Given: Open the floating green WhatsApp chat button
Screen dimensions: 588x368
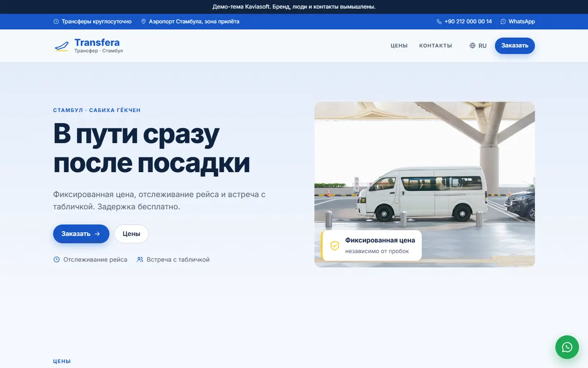Looking at the screenshot, I should tap(567, 347).
